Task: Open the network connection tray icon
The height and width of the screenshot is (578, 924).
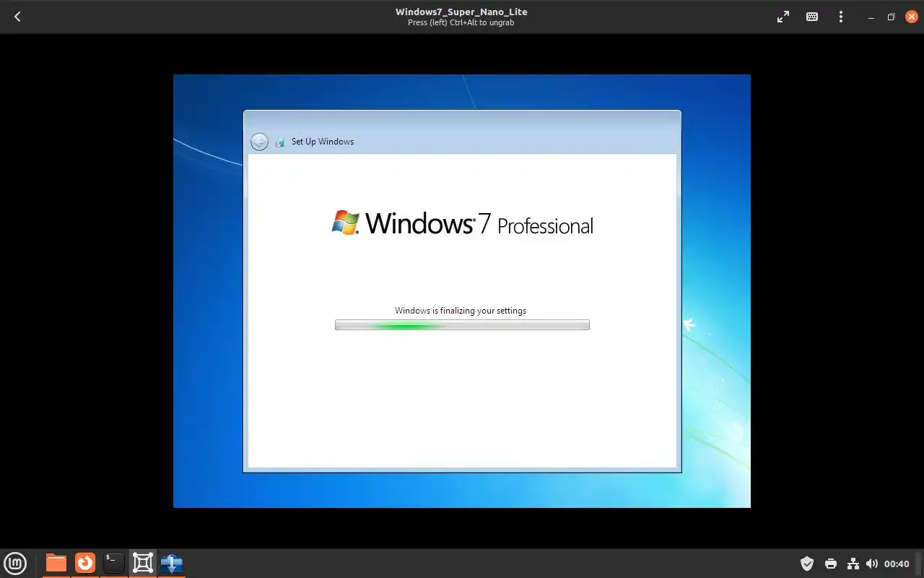Action: click(853, 564)
